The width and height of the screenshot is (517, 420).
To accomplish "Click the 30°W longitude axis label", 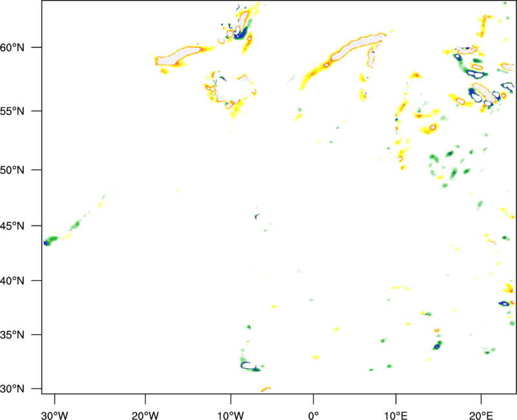I will click(55, 415).
